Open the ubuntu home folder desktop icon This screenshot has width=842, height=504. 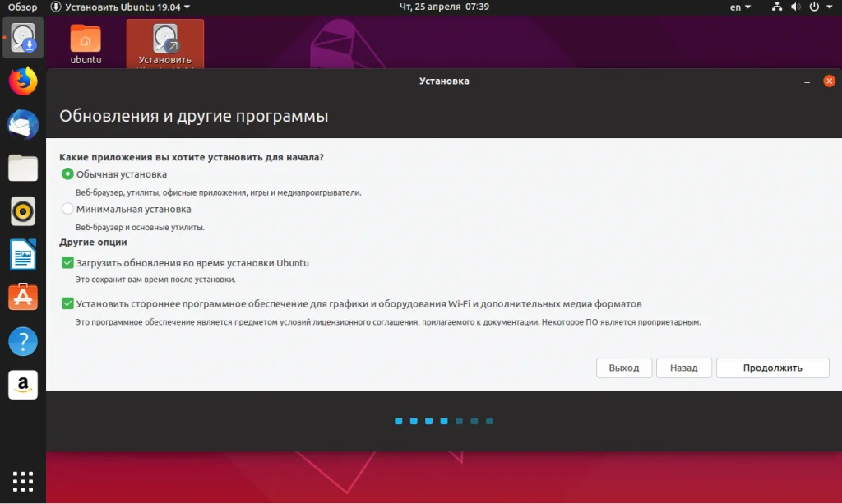click(86, 44)
